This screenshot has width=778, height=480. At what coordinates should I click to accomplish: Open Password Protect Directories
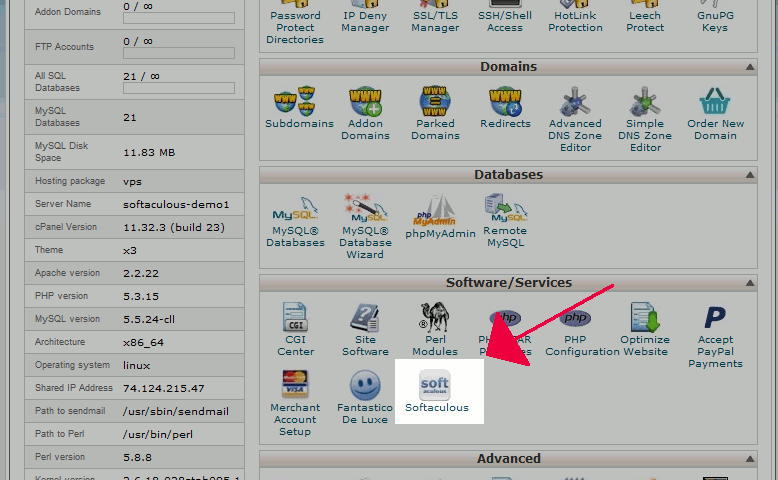(295, 22)
